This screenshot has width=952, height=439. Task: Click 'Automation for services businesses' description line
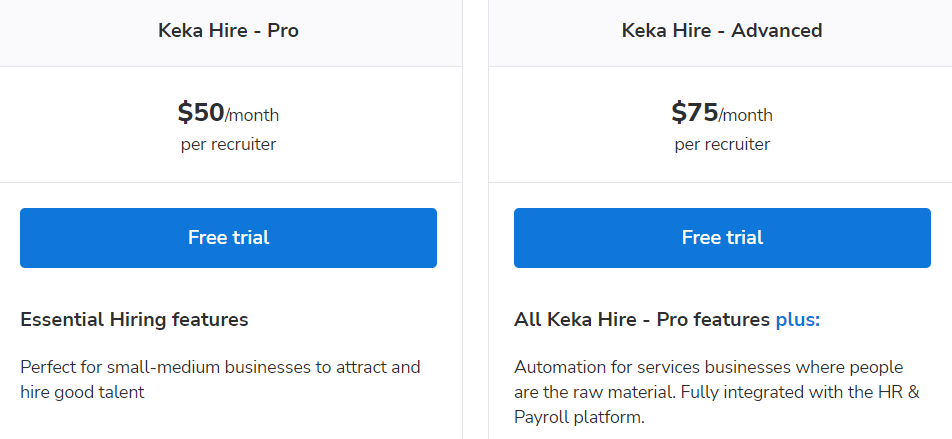(709, 367)
